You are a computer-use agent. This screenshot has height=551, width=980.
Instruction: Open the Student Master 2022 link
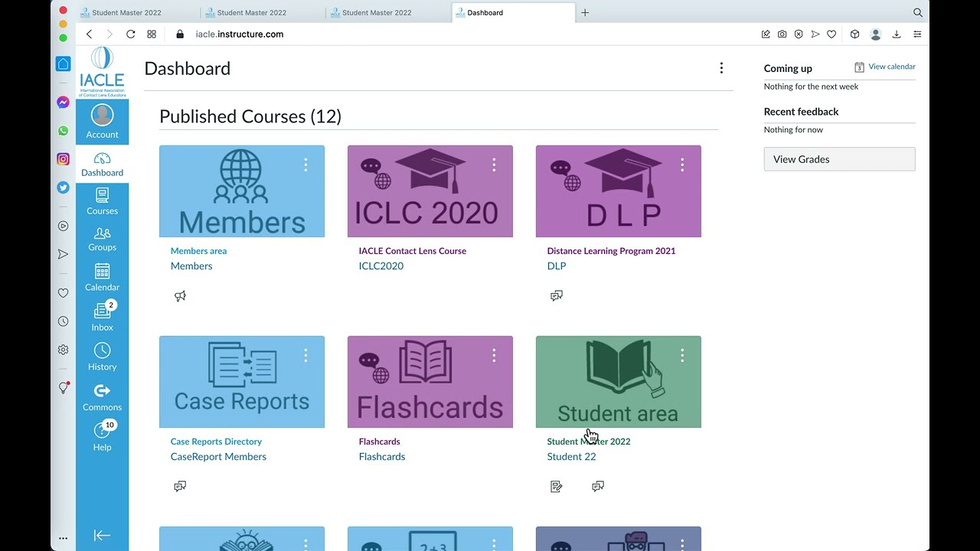pos(589,442)
